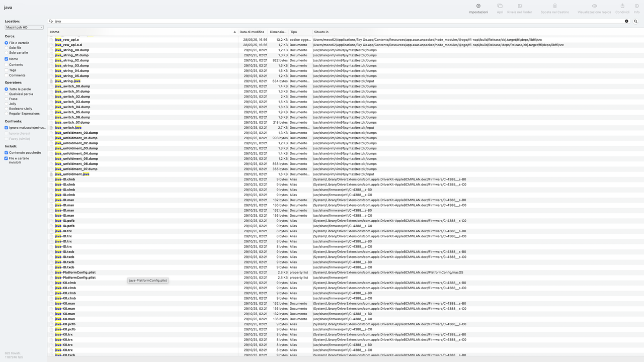This screenshot has height=362, width=644.
Task: Click the magnifier icon at search field's right
Action: [636, 21]
